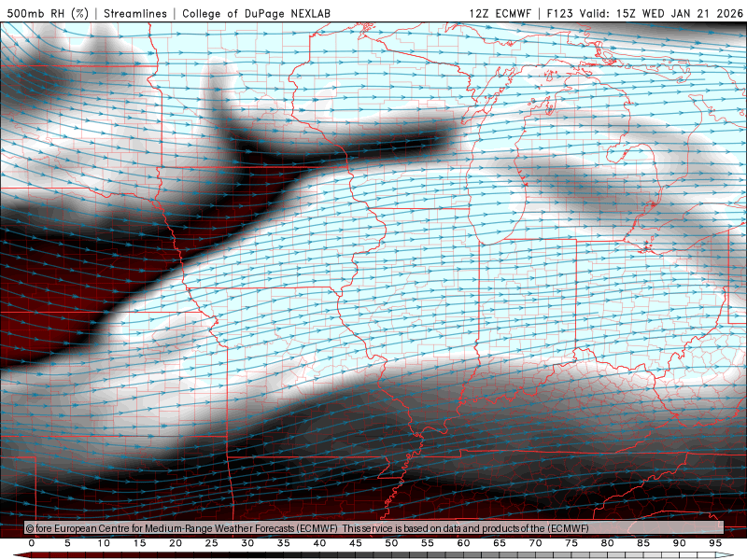Screen dimensions: 747x560
Task: Click the legend value '70'
Action: [535, 543]
